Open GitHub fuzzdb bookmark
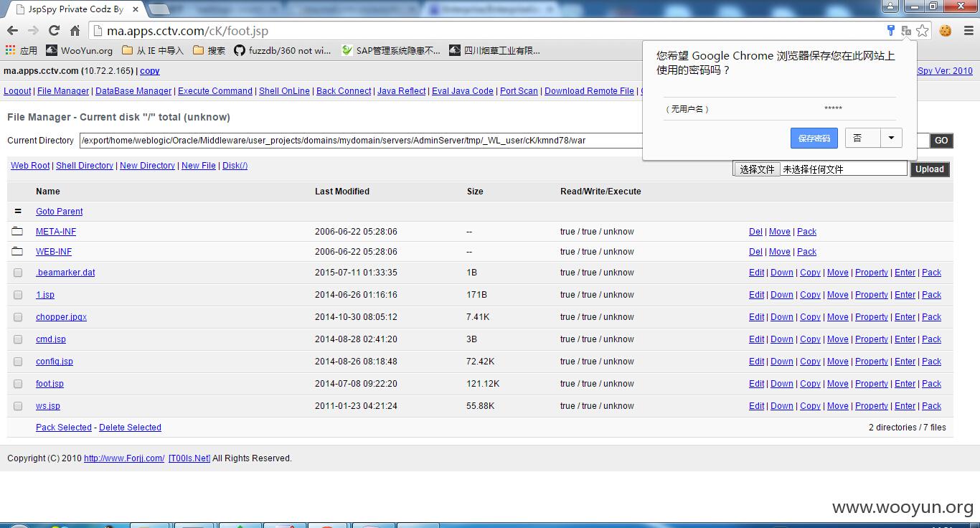 click(x=283, y=50)
